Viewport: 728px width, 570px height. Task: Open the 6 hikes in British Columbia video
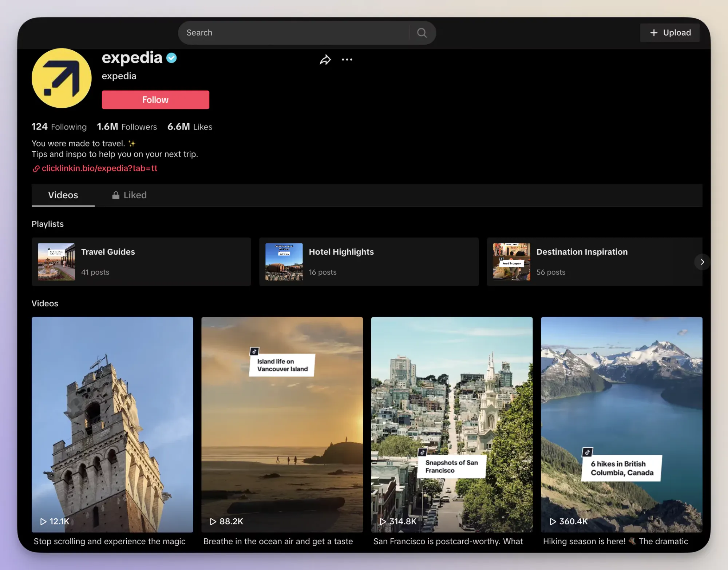pos(621,424)
